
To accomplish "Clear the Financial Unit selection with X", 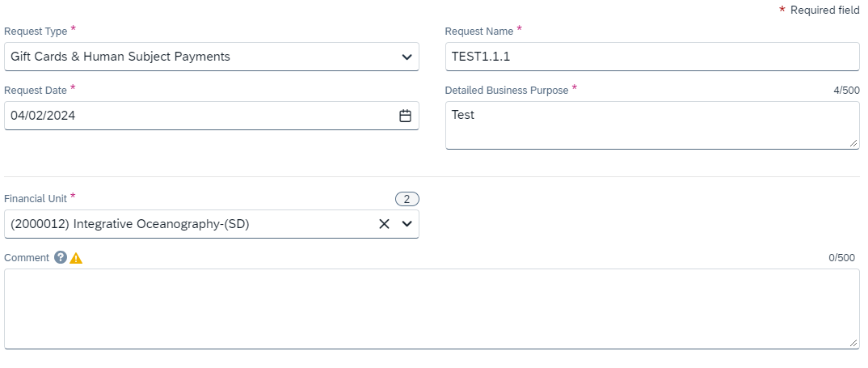I will 385,224.
